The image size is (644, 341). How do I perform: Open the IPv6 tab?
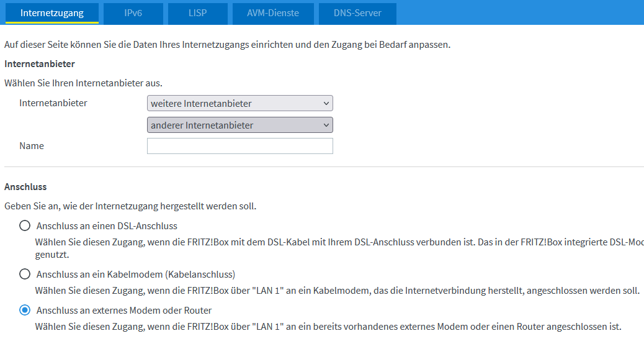tap(133, 12)
